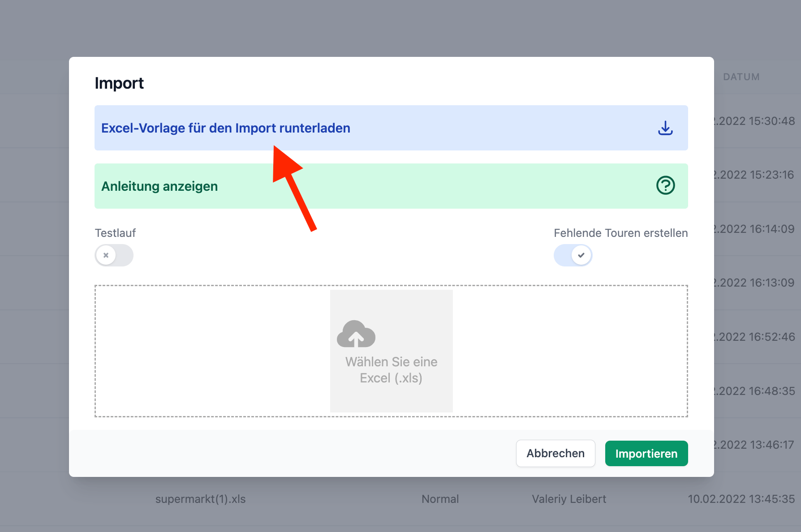Click the 'Wählen Sie eine Excel (.xls)' text
The image size is (801, 532).
pos(391,370)
